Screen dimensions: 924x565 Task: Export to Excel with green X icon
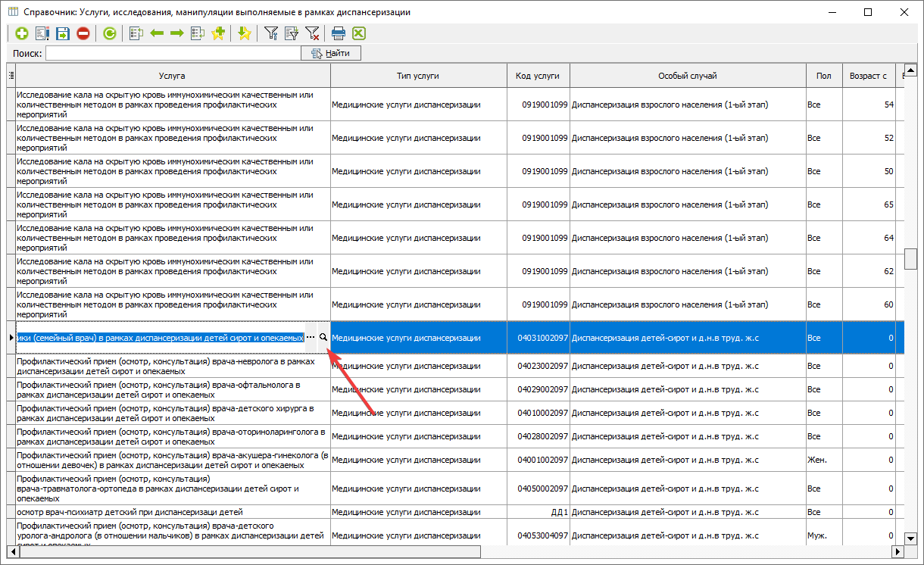tap(359, 33)
